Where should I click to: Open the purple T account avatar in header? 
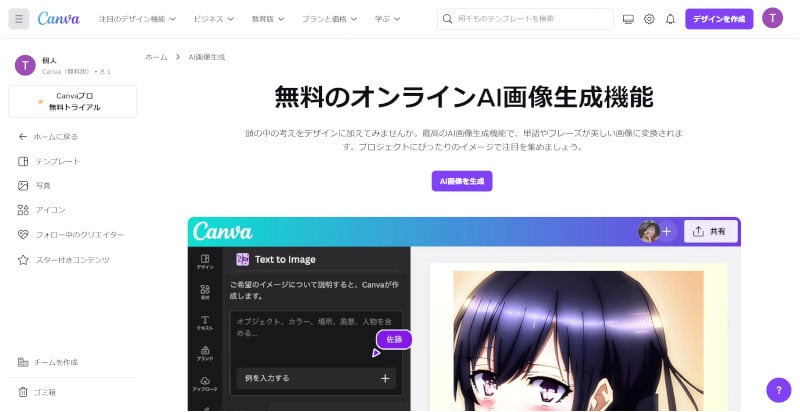[x=772, y=18]
